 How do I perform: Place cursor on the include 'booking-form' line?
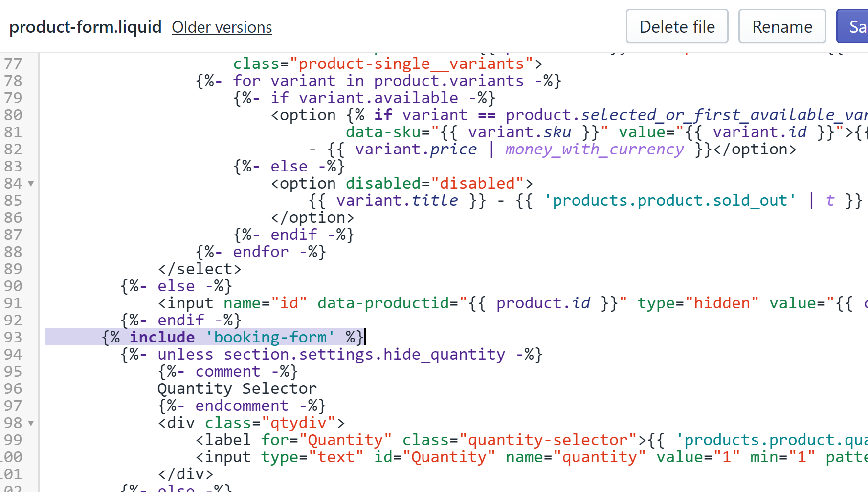tap(233, 337)
